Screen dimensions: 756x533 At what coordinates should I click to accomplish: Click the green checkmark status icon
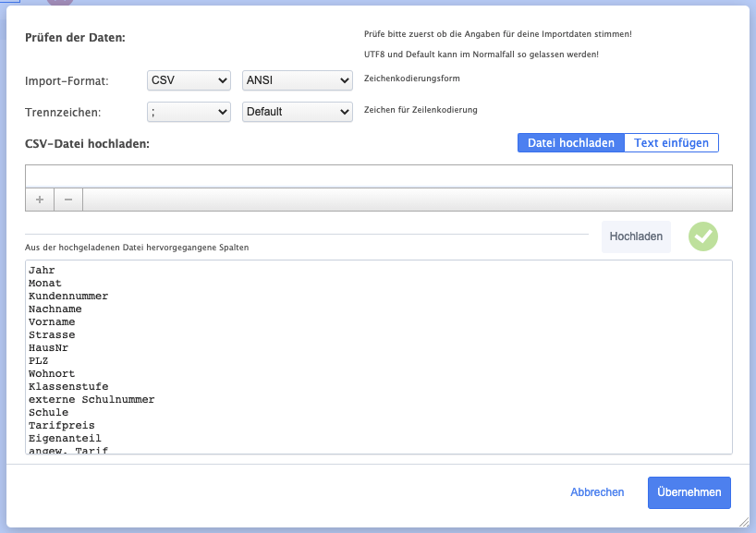(703, 236)
